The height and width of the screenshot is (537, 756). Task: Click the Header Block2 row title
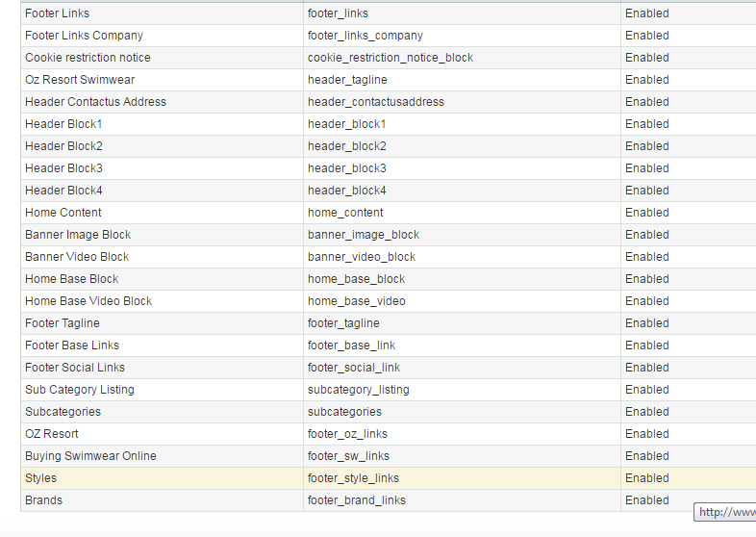[x=63, y=146]
